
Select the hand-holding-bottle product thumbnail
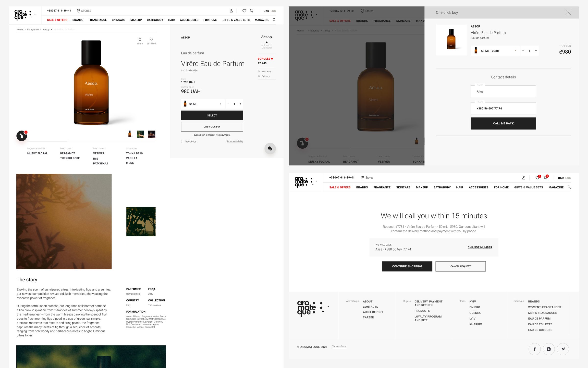point(141,134)
